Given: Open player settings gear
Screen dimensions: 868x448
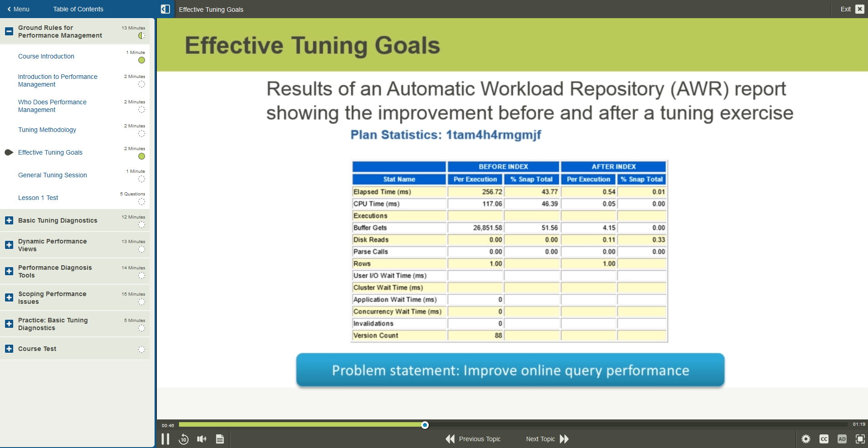Looking at the screenshot, I should point(806,439).
